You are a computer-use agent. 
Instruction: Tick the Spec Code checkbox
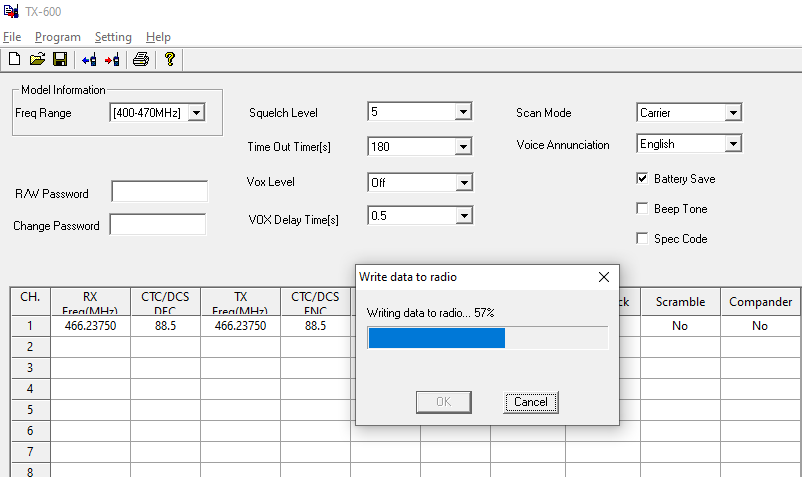(x=642, y=238)
